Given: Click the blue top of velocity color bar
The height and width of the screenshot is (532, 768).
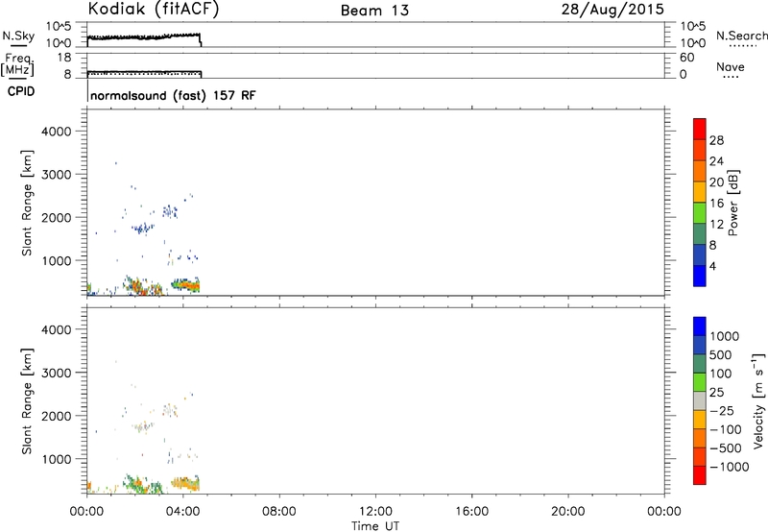Looking at the screenshot, I should 700,326.
